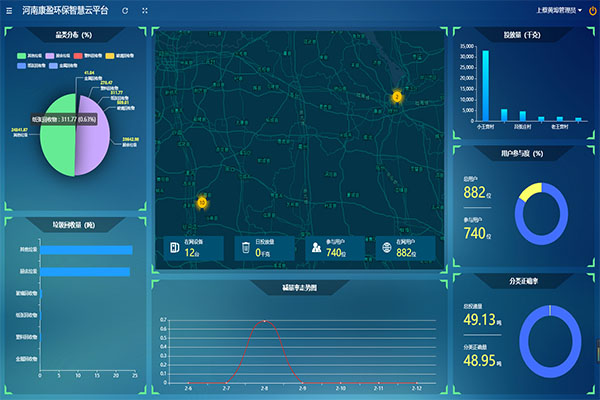
Task: Click the peak point at 2-8 on trend line
Action: pos(264,321)
